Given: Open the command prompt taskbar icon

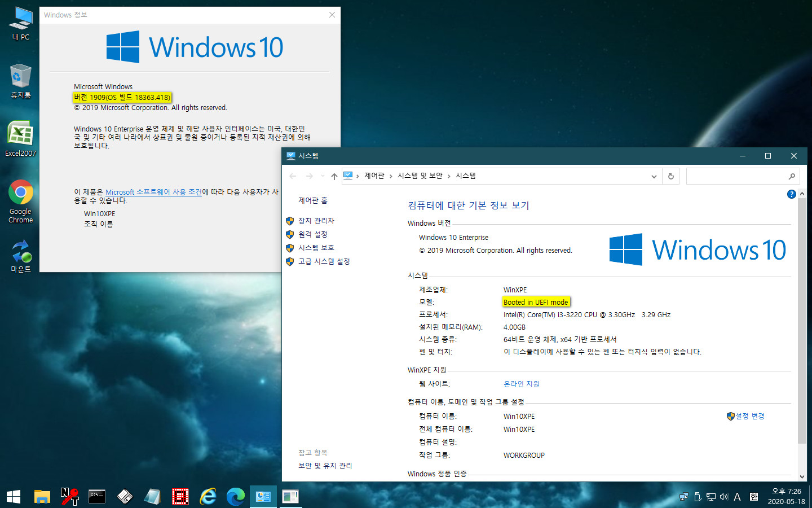Looking at the screenshot, I should (97, 496).
